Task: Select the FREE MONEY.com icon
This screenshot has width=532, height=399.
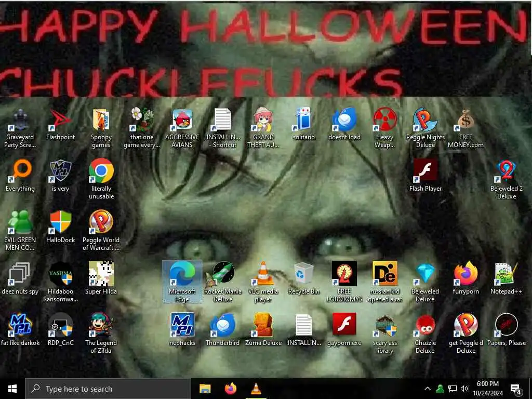Action: (x=466, y=128)
